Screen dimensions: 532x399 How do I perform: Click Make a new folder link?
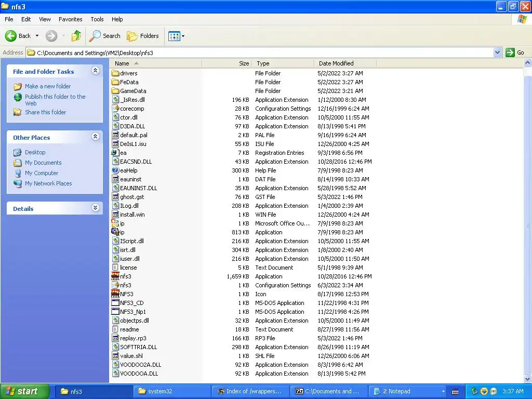click(48, 86)
